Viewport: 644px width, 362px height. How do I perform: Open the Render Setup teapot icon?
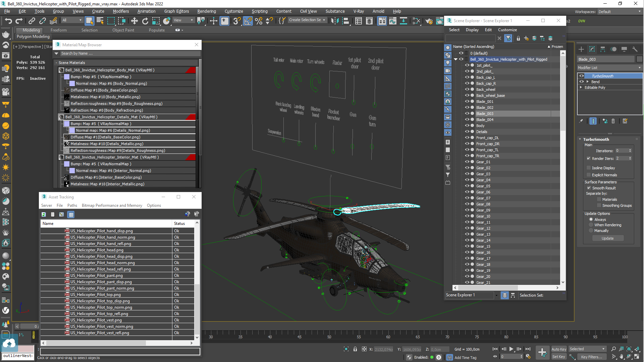429,21
